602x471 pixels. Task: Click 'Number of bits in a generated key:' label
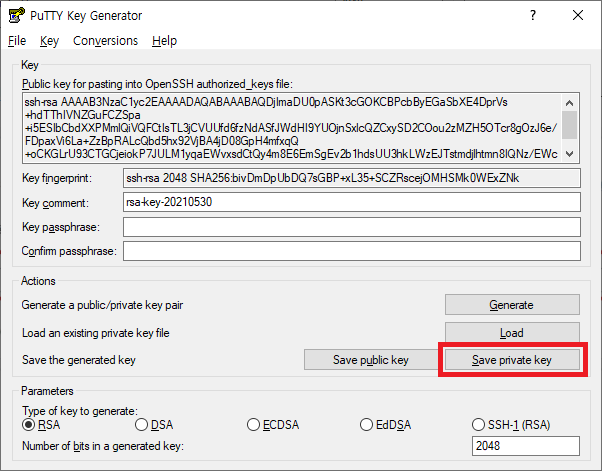pyautogui.click(x=103, y=446)
